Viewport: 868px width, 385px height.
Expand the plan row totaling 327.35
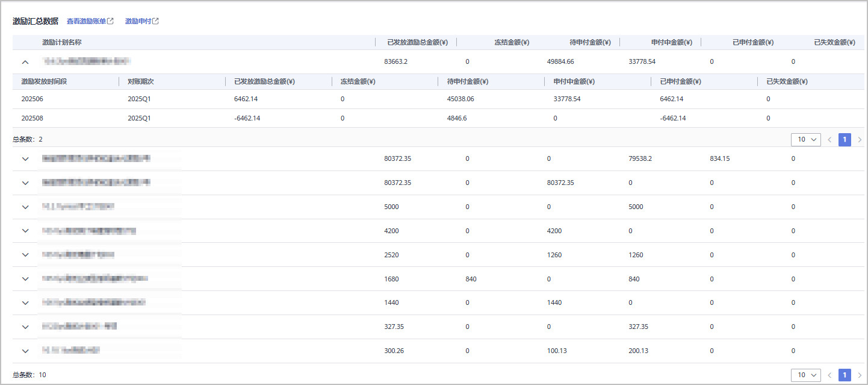25,327
